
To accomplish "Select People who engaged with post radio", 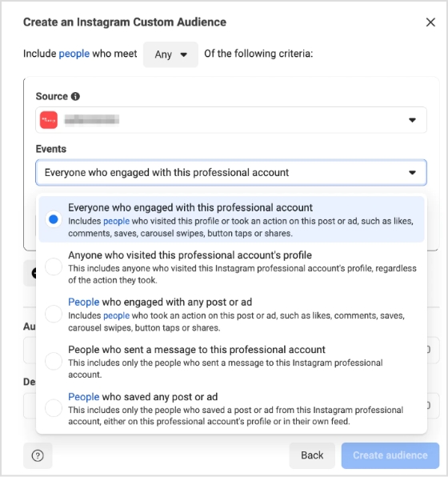I will pos(54,314).
